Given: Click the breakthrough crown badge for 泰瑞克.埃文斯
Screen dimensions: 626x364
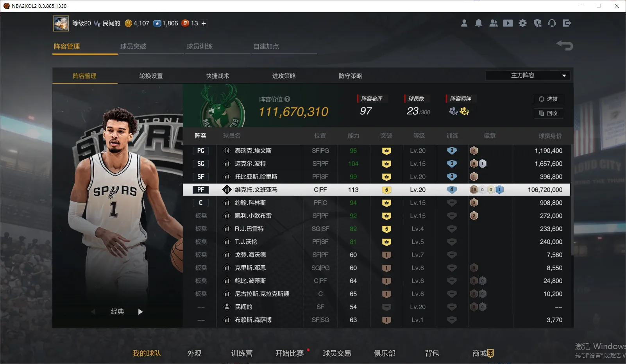Looking at the screenshot, I should click(386, 151).
